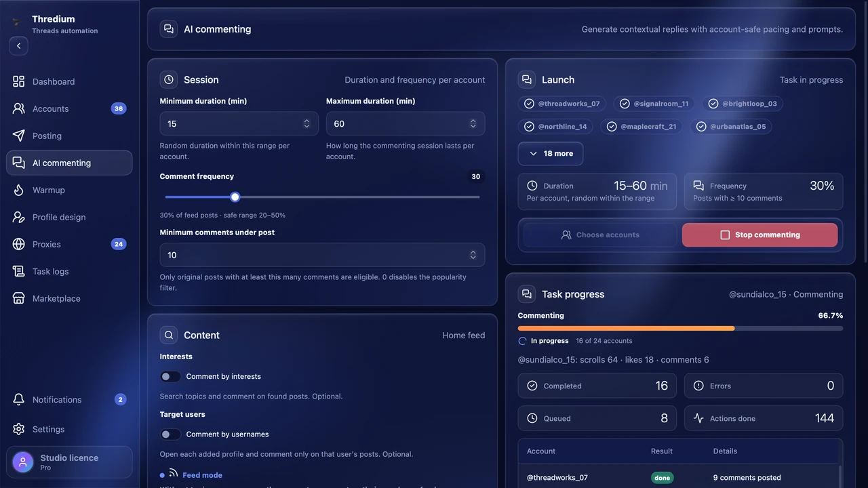Deselect account @northline_14 chip
This screenshot has width=868, height=488.
[556, 126]
